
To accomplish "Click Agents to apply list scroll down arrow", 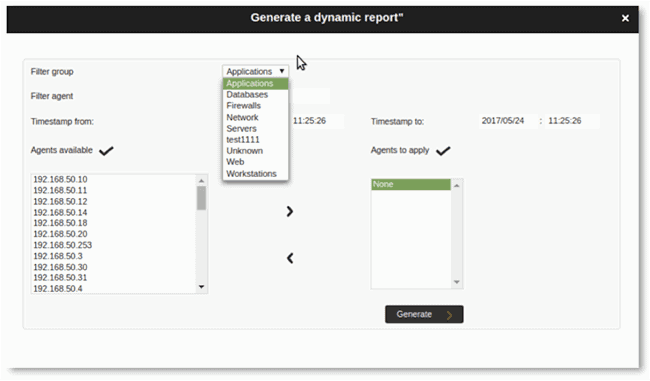I will [x=457, y=282].
